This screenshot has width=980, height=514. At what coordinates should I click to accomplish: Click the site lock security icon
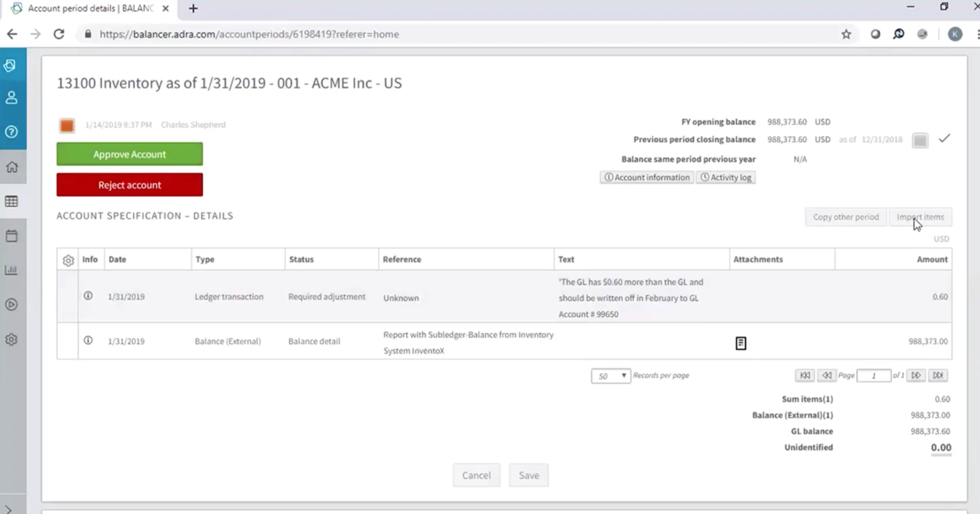click(88, 34)
